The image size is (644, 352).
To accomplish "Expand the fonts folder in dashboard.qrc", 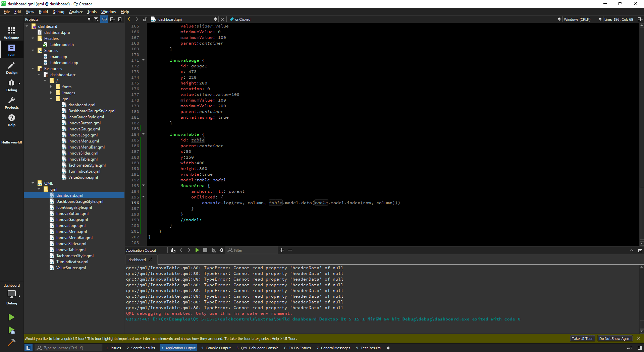I will coord(51,86).
